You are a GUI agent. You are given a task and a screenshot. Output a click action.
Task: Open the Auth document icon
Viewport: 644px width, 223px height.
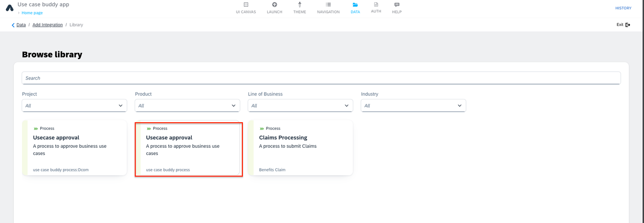(376, 4)
